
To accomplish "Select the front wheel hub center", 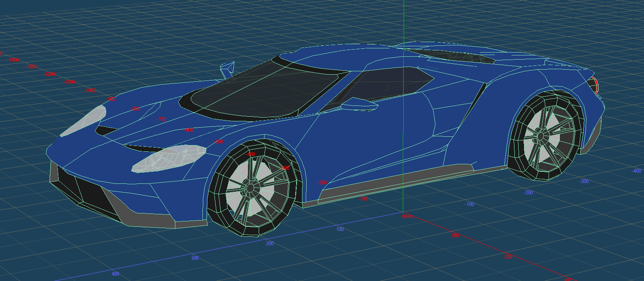I will 250,188.
